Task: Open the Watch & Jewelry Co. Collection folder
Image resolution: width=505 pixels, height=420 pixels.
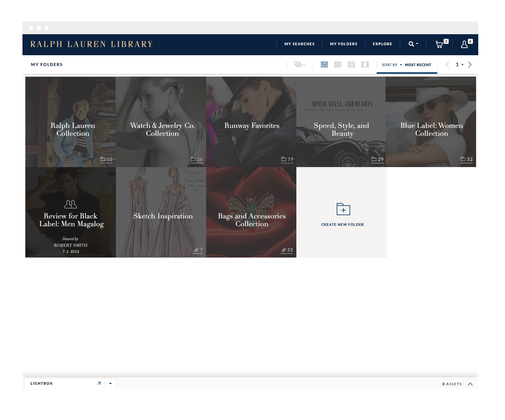Action: point(161,122)
